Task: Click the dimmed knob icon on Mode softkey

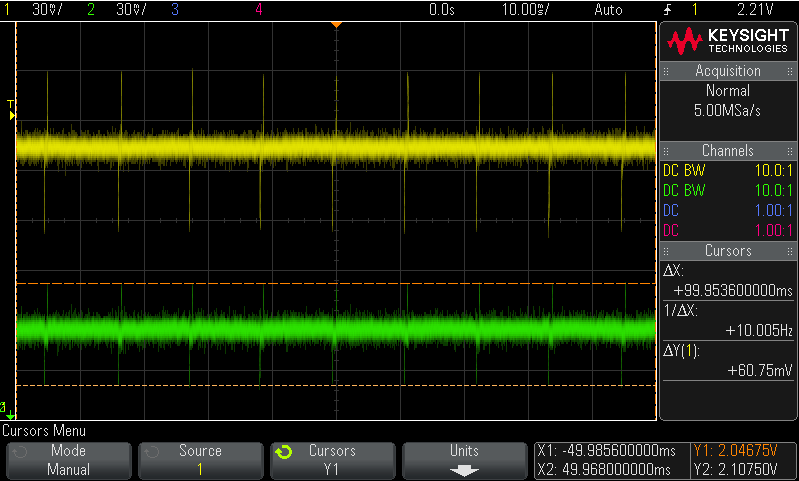Action: coord(19,451)
